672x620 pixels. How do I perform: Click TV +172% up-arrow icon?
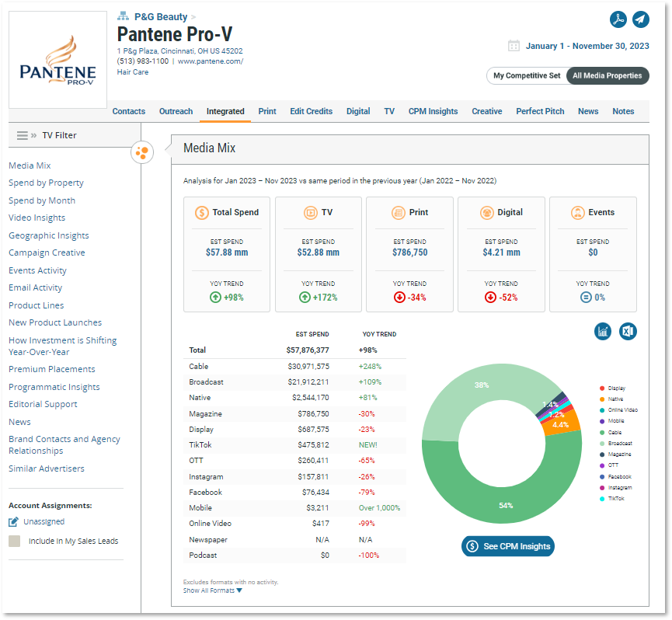click(305, 297)
